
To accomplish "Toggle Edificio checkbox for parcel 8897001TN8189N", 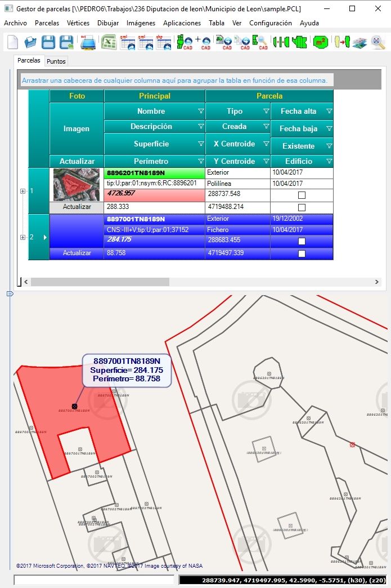I will coord(302,253).
